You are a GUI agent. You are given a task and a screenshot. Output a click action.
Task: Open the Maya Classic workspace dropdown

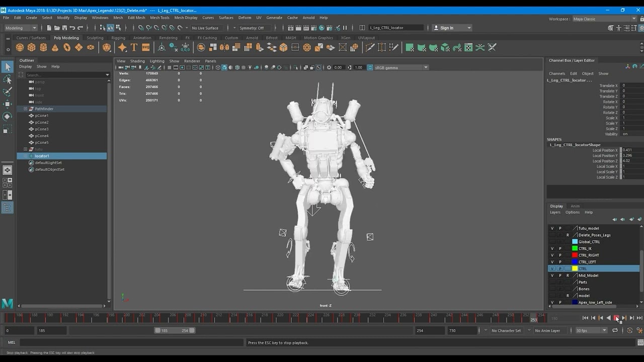(605, 19)
